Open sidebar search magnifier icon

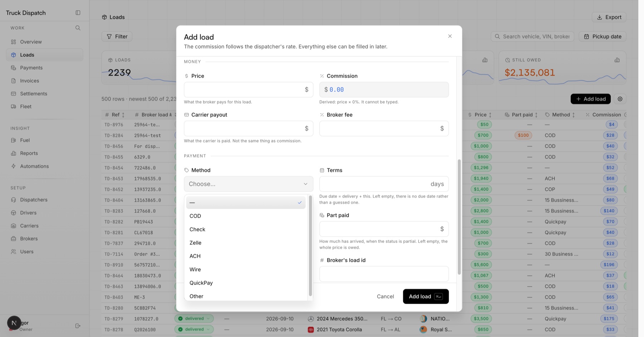pyautogui.click(x=78, y=28)
